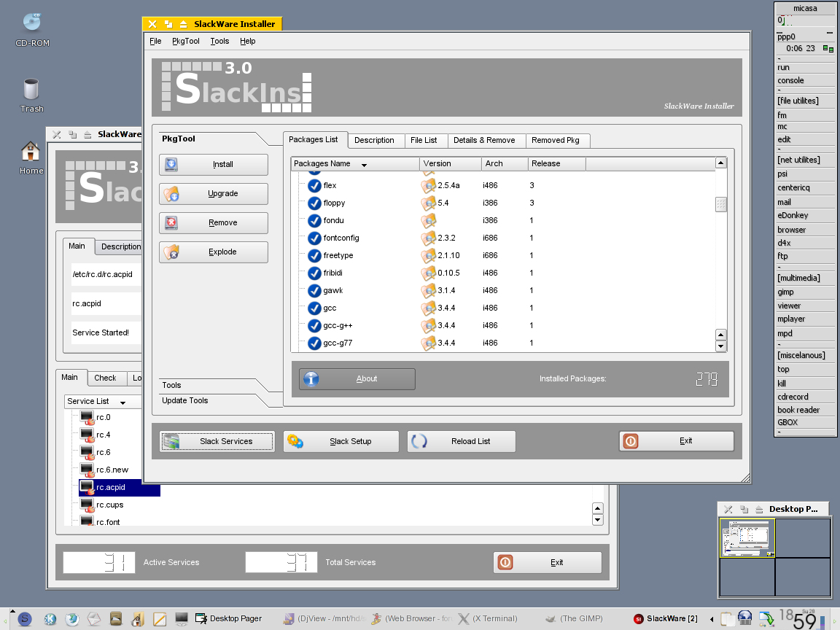Click Exit in the services window
Image resolution: width=840 pixels, height=630 pixels.
tap(548, 562)
